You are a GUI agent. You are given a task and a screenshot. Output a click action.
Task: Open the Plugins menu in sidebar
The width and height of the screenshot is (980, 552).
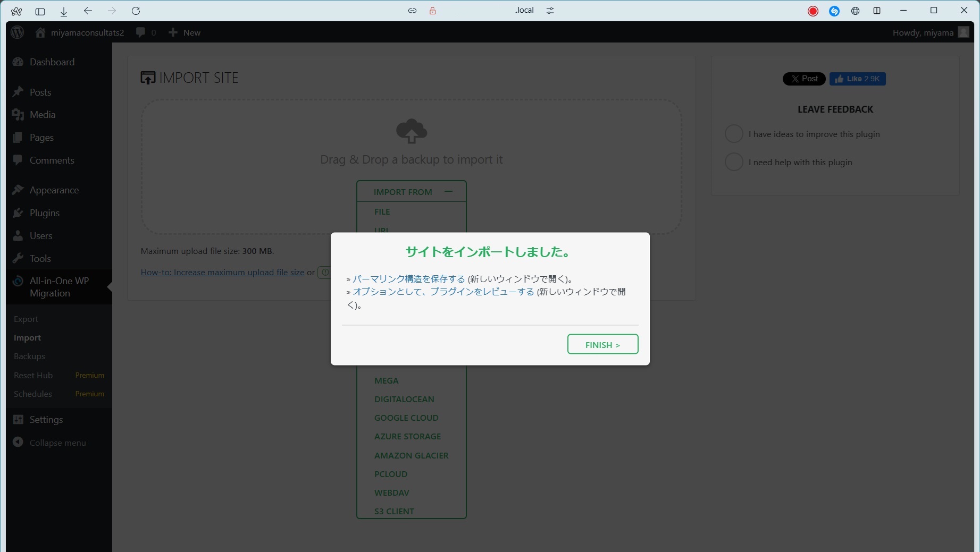45,213
